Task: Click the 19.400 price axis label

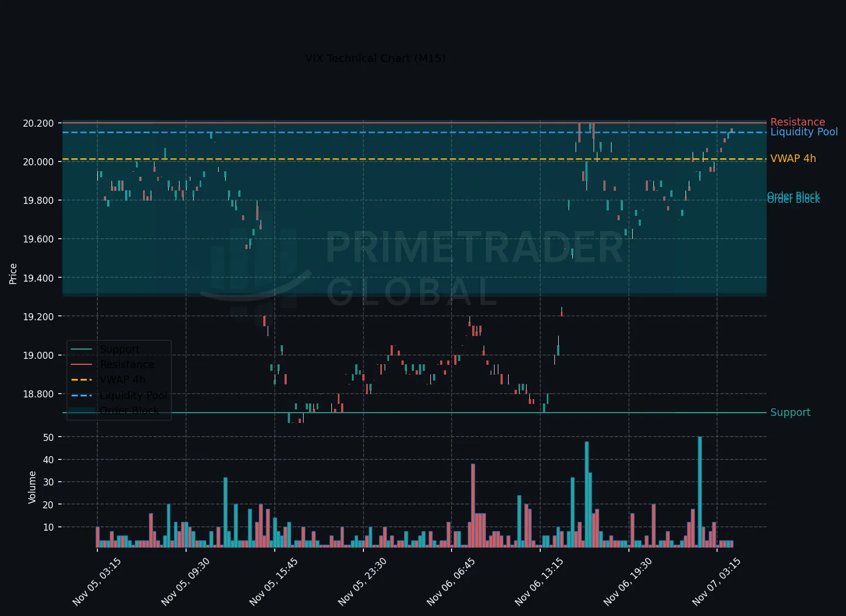Action: (38, 278)
